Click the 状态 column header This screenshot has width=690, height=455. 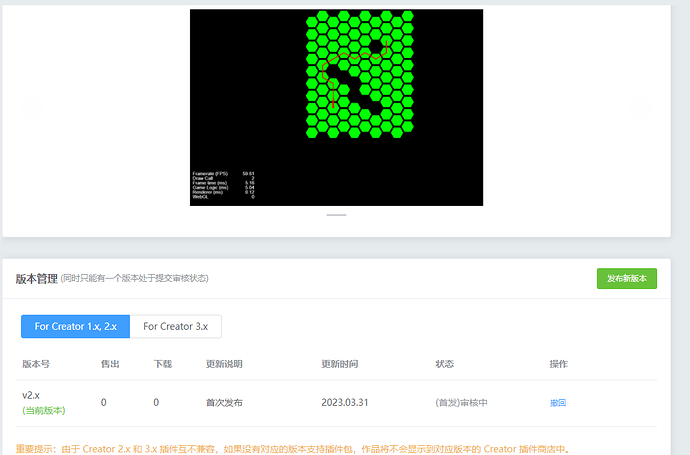click(x=444, y=364)
